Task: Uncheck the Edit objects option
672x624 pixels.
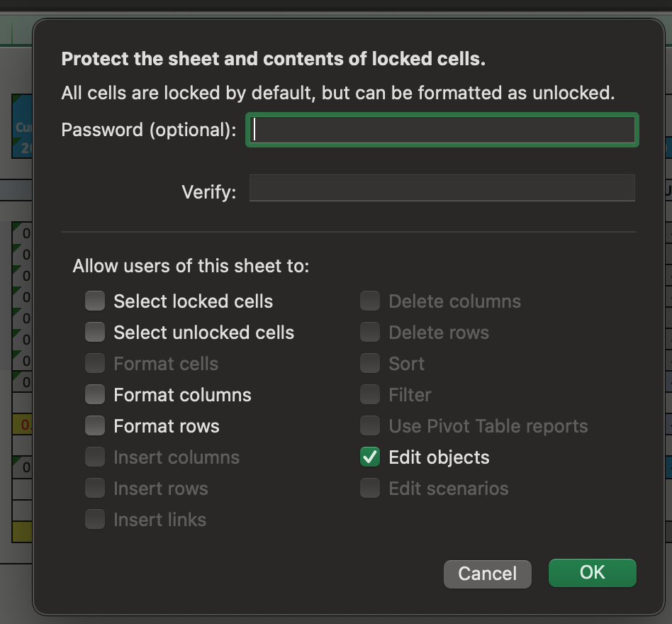Action: pyautogui.click(x=369, y=457)
